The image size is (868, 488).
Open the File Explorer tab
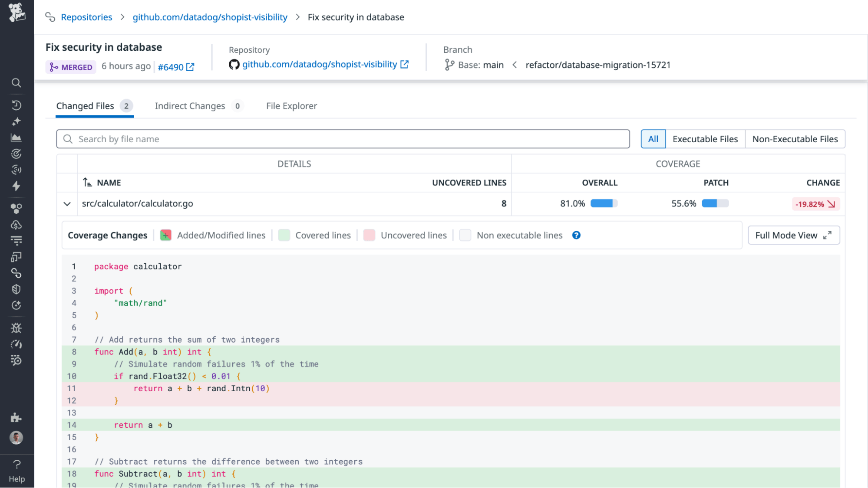pyautogui.click(x=291, y=106)
